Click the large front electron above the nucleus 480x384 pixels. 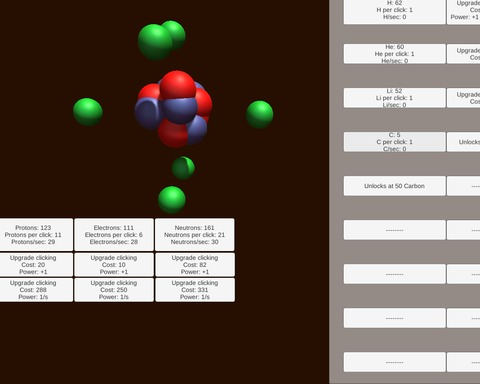coord(155,42)
